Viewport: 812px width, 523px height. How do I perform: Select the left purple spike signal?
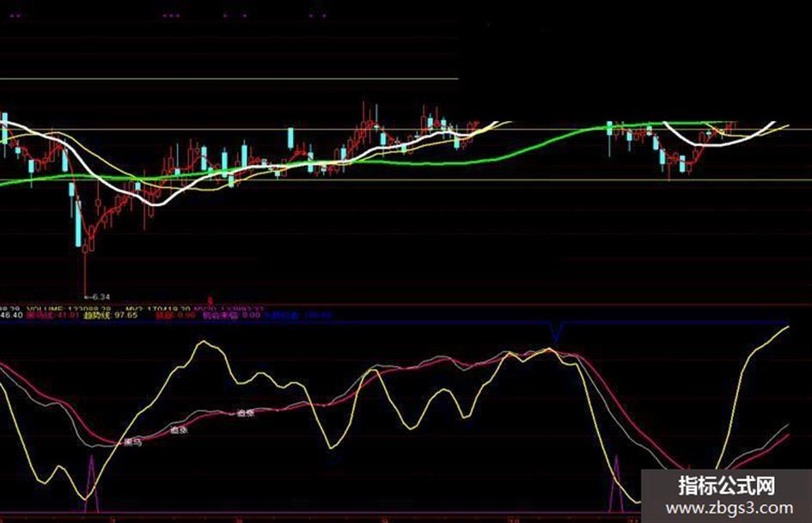[x=92, y=484]
